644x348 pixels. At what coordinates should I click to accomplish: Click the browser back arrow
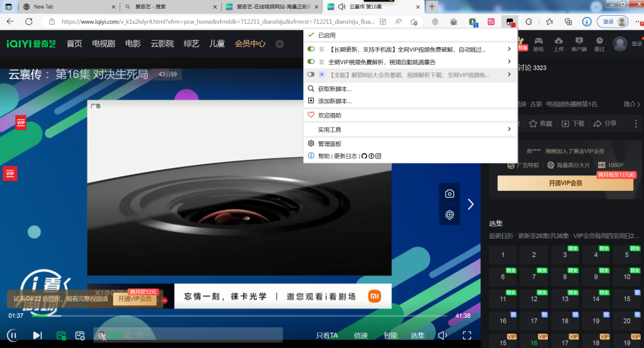pos(10,22)
